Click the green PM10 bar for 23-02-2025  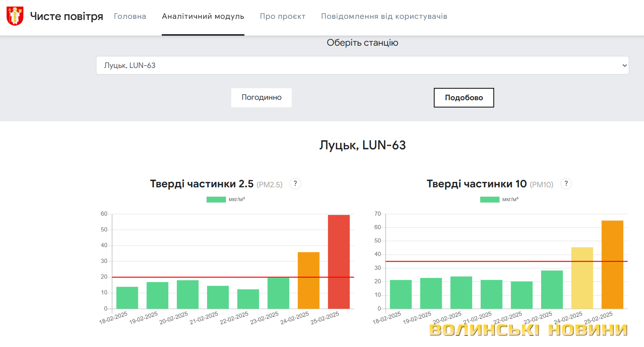tap(552, 289)
